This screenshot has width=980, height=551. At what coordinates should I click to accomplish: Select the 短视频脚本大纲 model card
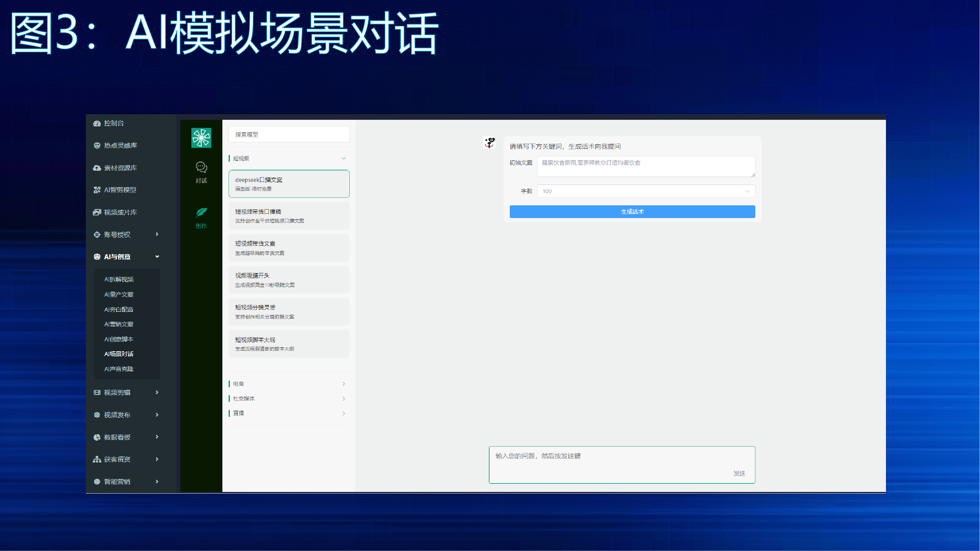(x=289, y=344)
